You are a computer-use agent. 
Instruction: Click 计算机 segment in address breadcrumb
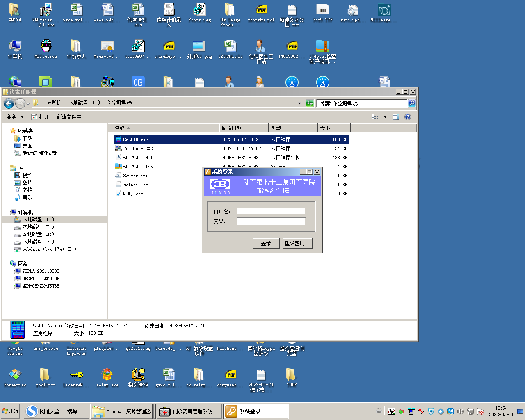[54, 103]
